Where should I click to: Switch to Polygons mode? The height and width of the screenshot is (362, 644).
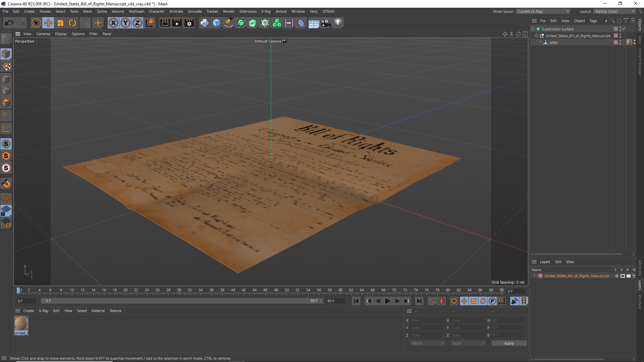(x=6, y=103)
